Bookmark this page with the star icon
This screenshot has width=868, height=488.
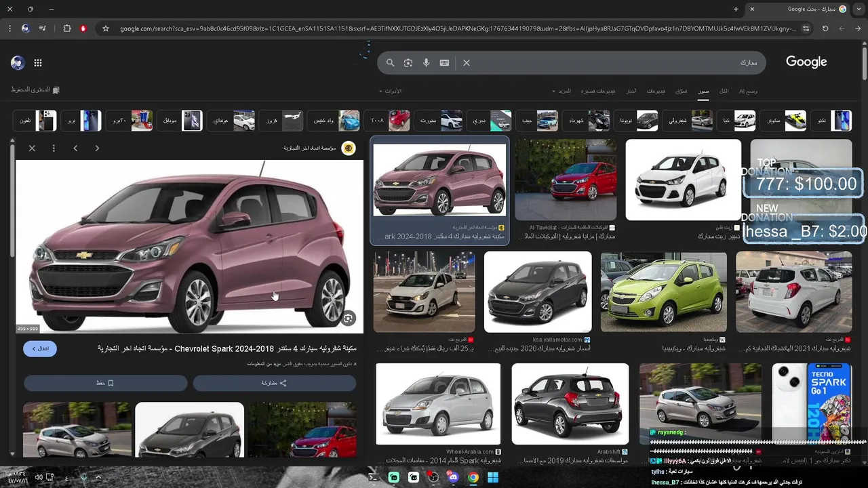(x=106, y=28)
